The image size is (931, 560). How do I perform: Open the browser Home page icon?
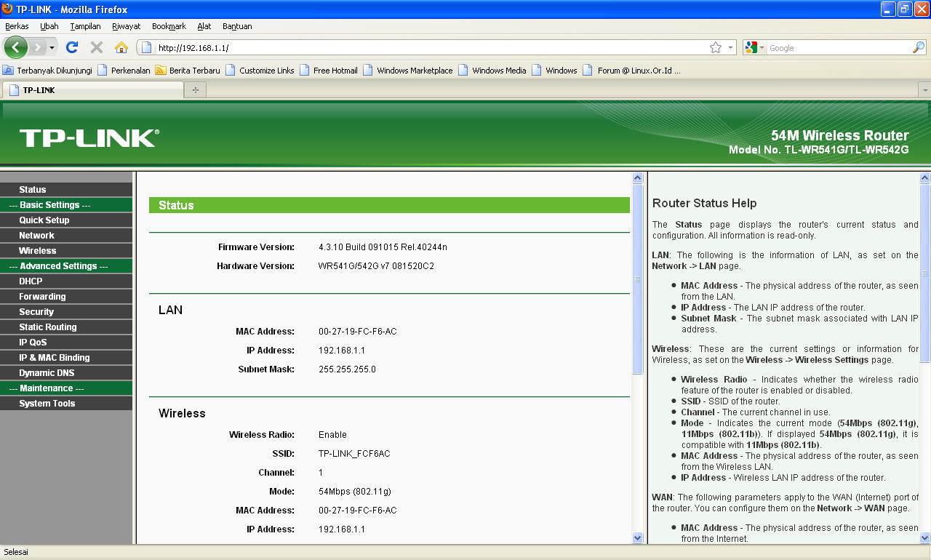121,47
